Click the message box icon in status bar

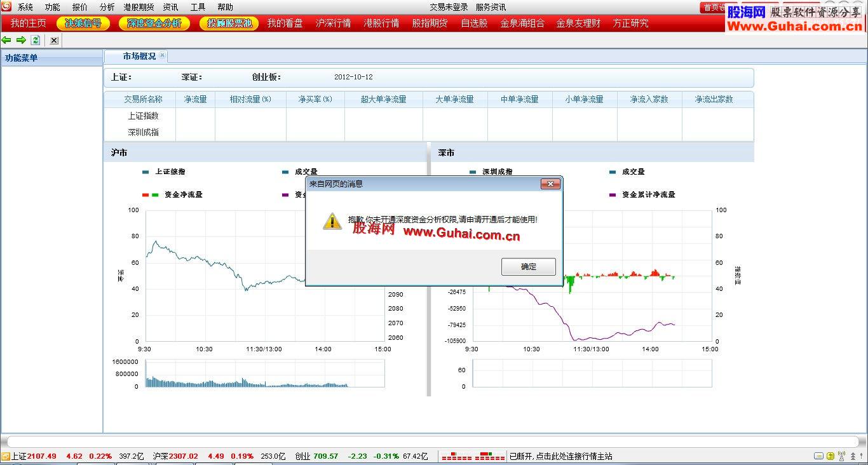pyautogui.click(x=818, y=456)
